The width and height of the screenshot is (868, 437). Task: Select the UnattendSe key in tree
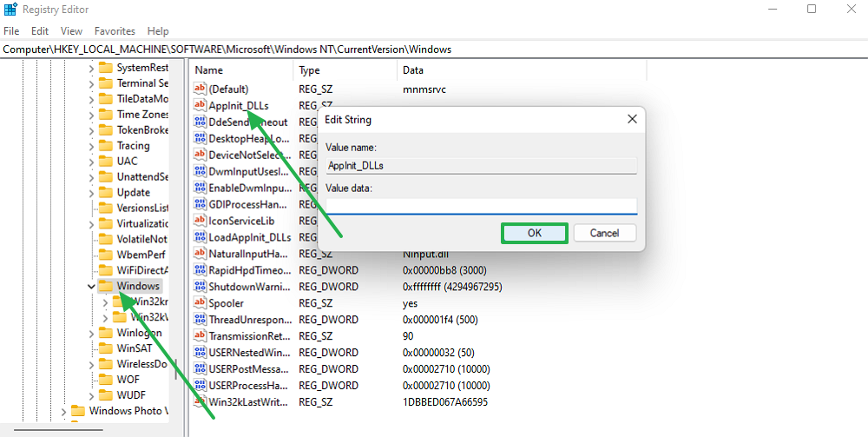142,177
